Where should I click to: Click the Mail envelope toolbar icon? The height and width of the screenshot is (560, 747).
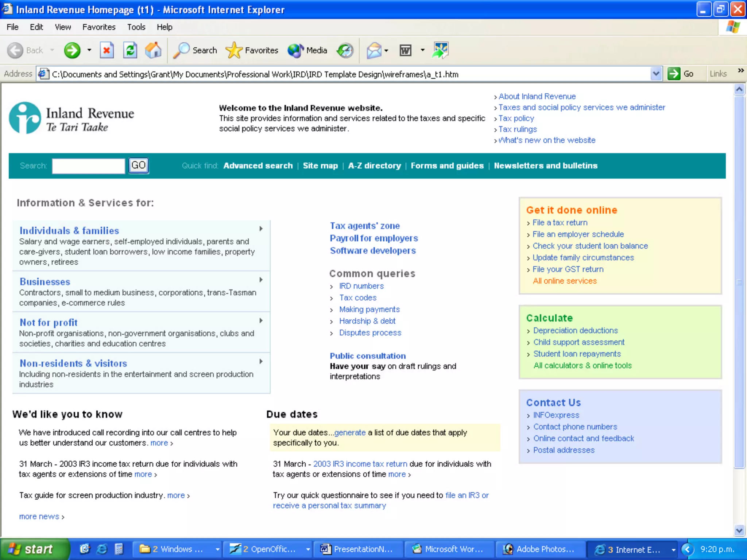[x=374, y=50]
